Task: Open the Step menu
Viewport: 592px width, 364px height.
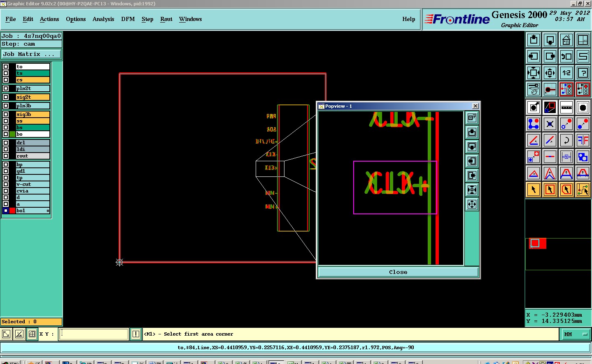Action: point(147,19)
